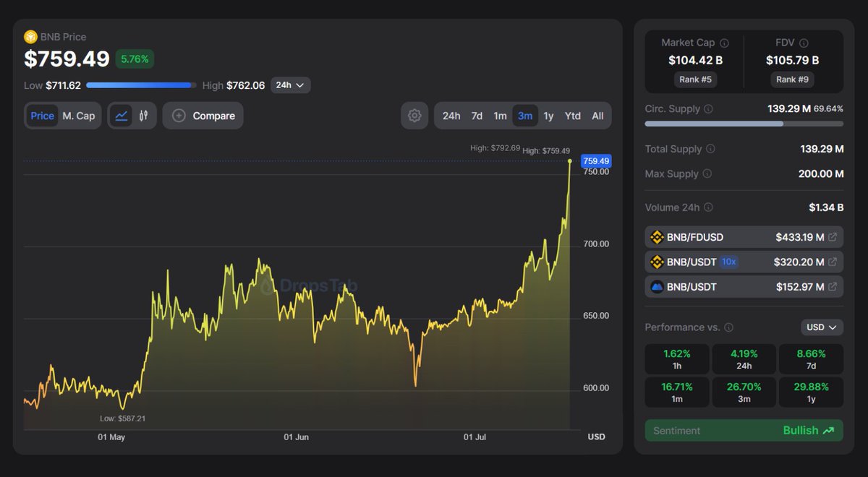This screenshot has height=477, width=868.
Task: Open external link for $152.97 M BNB/USDT
Action: click(x=833, y=287)
